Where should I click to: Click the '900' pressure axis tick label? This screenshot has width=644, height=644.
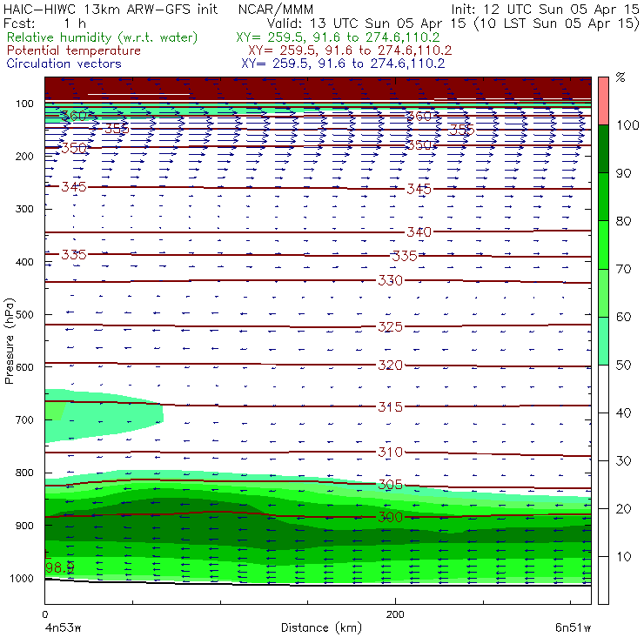pos(24,526)
